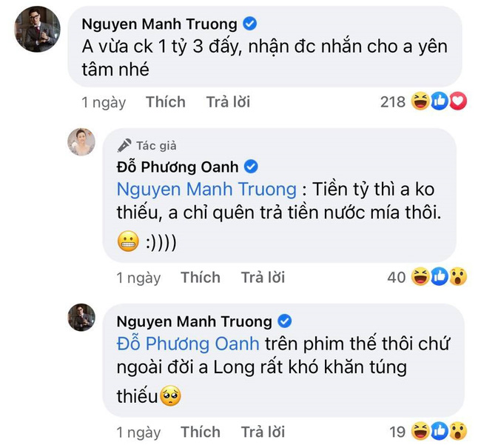Open reactions on the 218-reaction comment
Screen dimensions: 481x448
point(423,101)
